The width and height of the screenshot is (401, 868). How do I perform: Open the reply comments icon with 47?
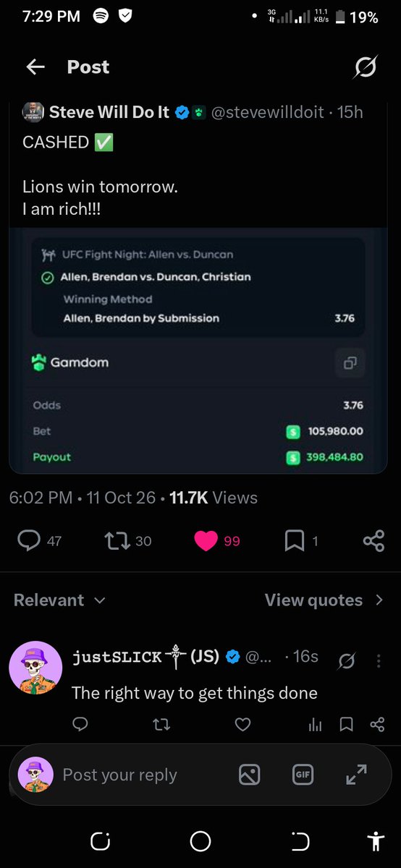[39, 540]
